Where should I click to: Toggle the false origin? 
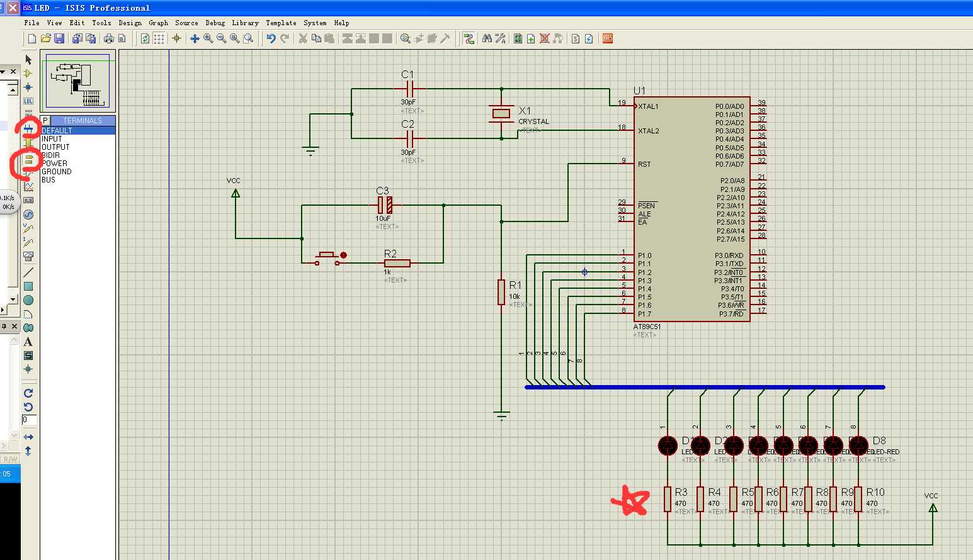[x=177, y=38]
